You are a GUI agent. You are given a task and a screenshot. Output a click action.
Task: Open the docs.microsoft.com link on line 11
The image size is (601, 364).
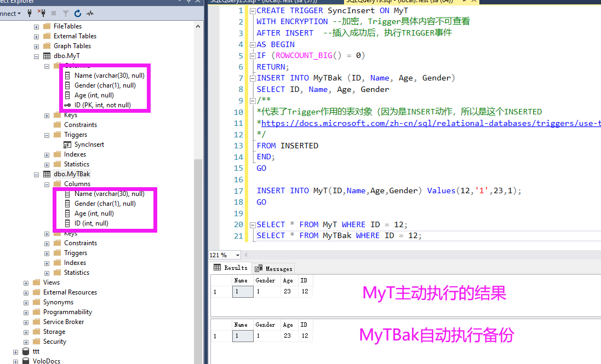[431, 123]
